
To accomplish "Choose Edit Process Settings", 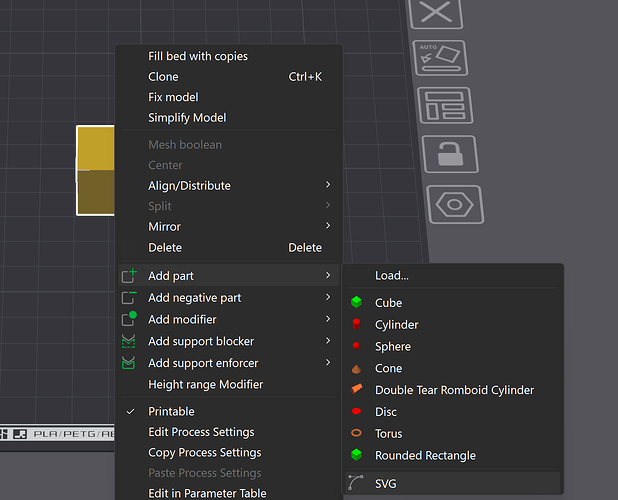I will (x=201, y=432).
